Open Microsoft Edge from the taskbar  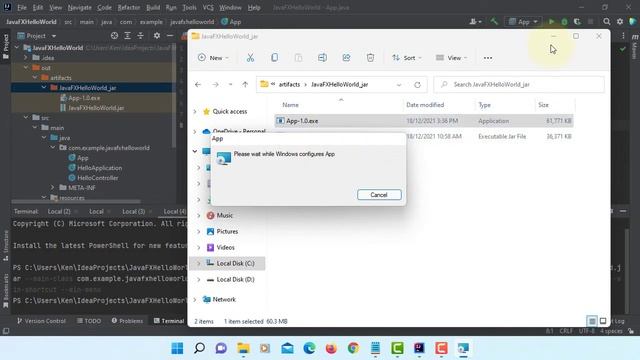pyautogui.click(x=309, y=348)
